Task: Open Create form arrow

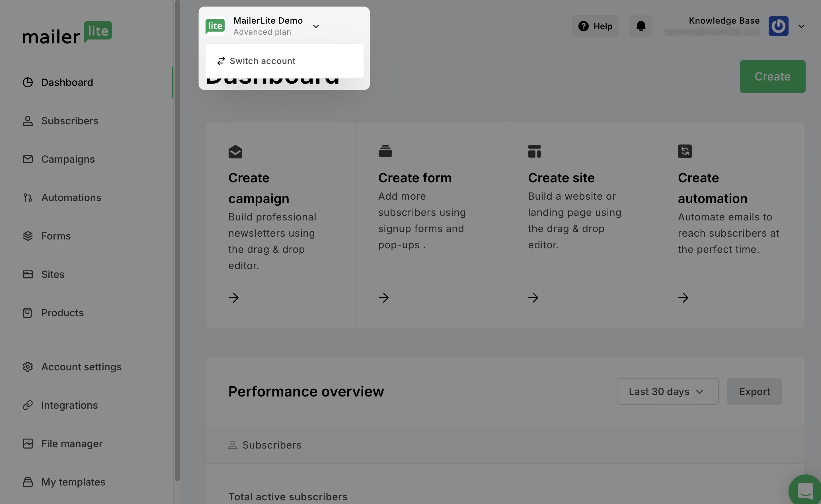Action: coord(383,297)
